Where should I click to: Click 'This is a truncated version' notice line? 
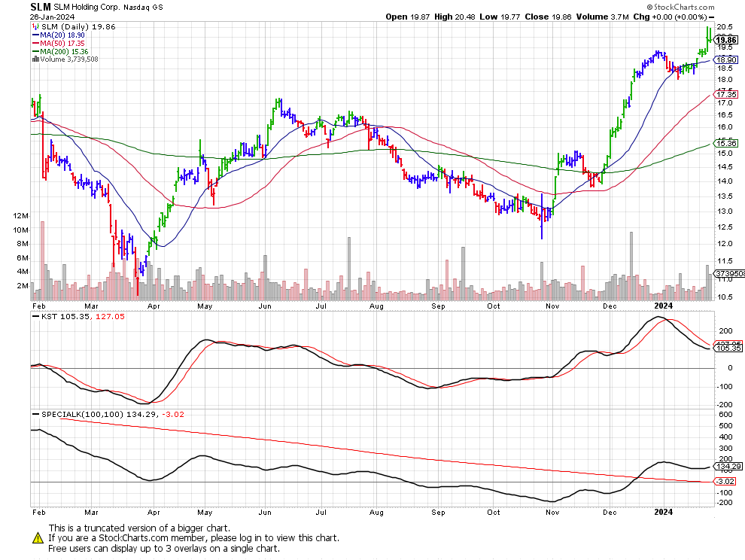point(139,528)
